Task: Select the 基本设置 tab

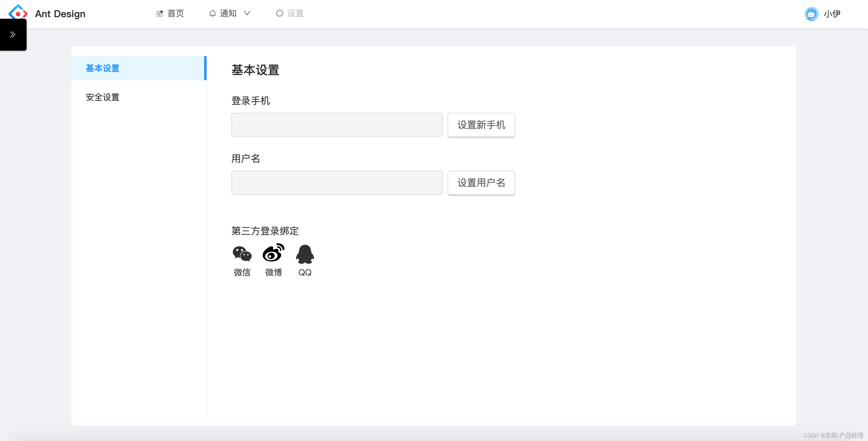Action: 102,68
